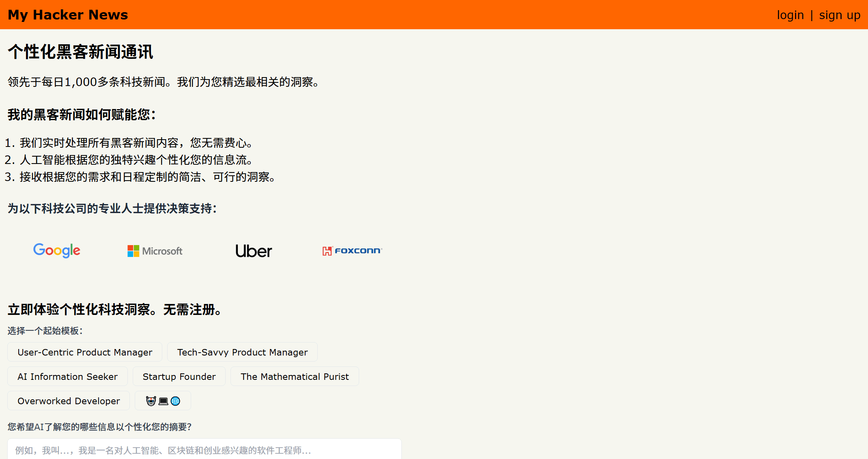Click the 我的黑客新闻如何赋能您 subheading
This screenshot has width=868, height=459.
pyautogui.click(x=82, y=115)
